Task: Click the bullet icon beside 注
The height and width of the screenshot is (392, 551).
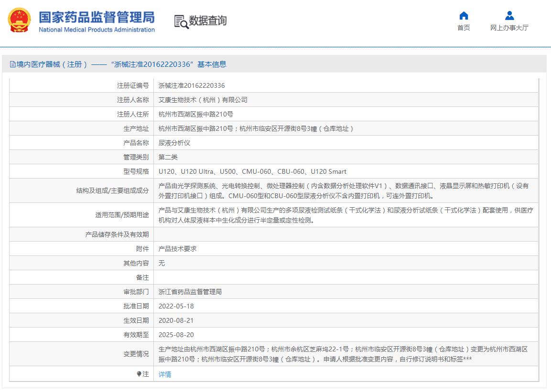Action: point(139,374)
